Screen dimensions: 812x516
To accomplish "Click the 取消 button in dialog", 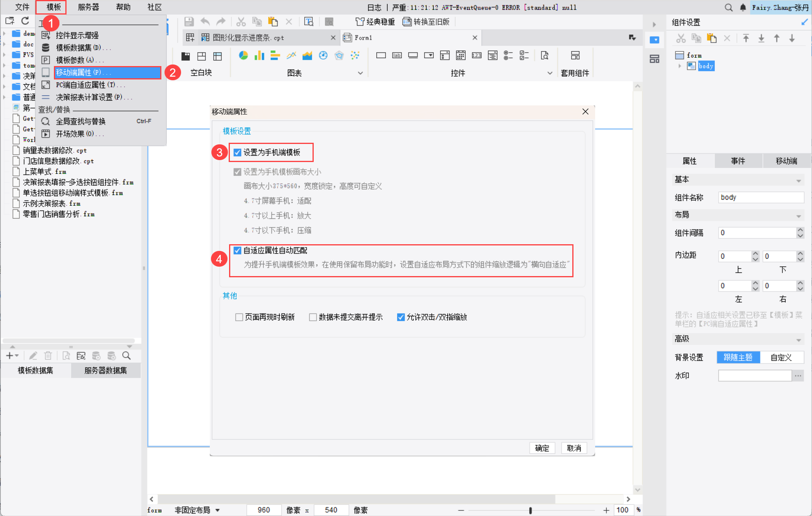I will pos(574,448).
